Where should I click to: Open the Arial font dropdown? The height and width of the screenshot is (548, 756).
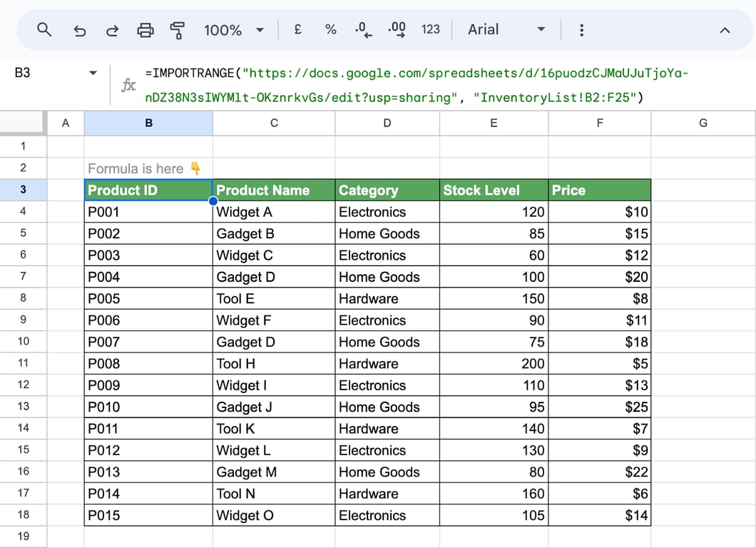point(506,30)
